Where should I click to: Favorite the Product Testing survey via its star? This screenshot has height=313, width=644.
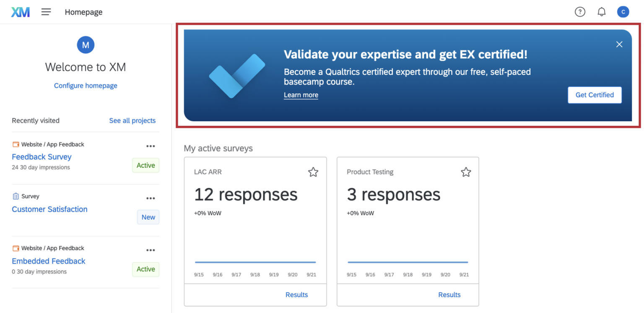(x=466, y=172)
